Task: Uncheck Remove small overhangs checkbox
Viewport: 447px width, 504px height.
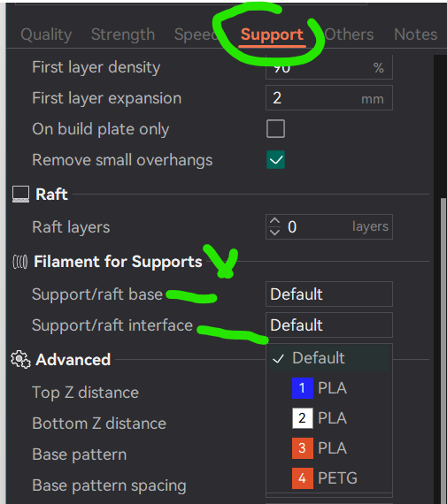Action: point(275,160)
